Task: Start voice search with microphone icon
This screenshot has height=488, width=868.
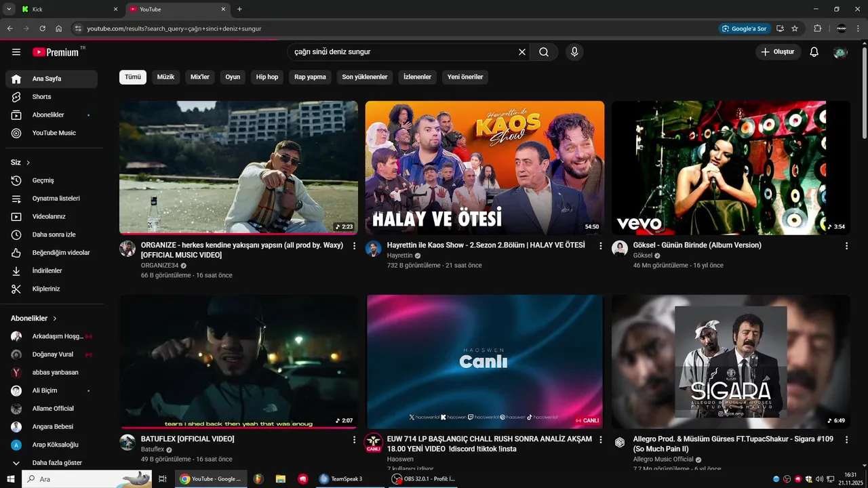Action: (x=574, y=52)
